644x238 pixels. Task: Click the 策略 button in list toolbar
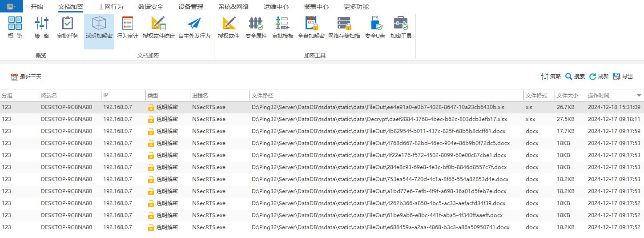point(551,77)
